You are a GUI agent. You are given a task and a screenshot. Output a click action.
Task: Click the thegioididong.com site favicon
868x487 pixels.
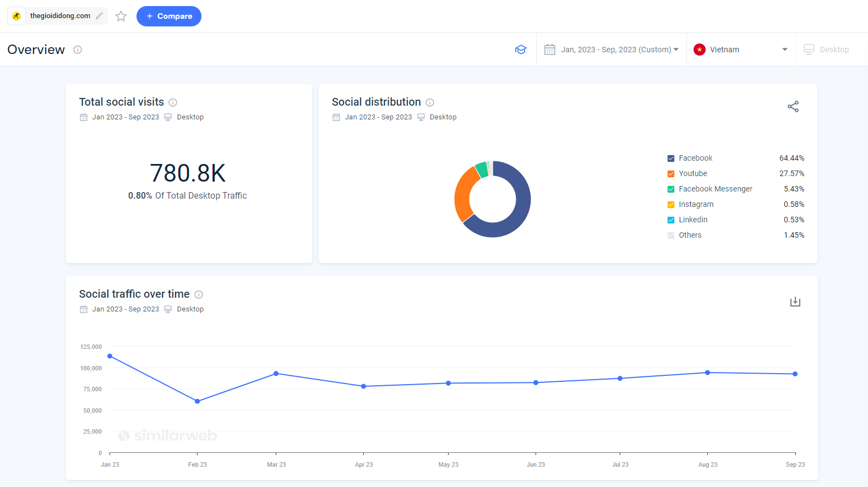(17, 16)
